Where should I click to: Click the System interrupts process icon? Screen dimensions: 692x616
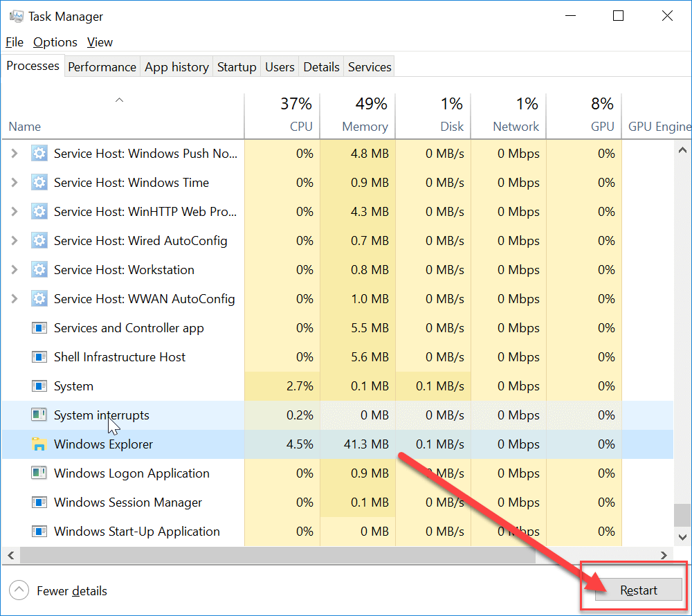click(x=39, y=415)
